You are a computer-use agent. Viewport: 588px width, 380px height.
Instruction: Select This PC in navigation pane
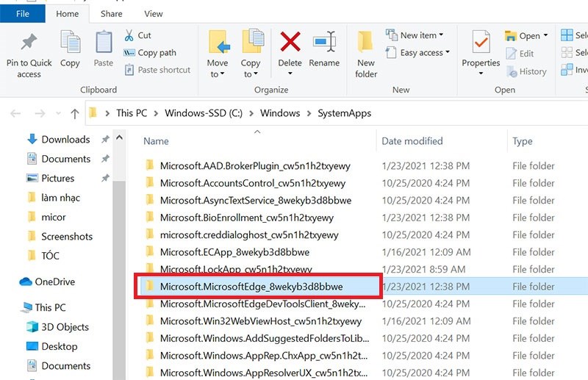(x=44, y=307)
